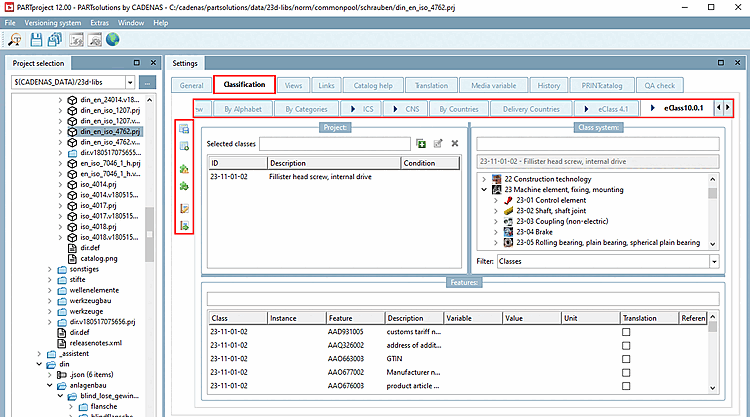
Task: Open the Extras menu
Action: (x=99, y=23)
